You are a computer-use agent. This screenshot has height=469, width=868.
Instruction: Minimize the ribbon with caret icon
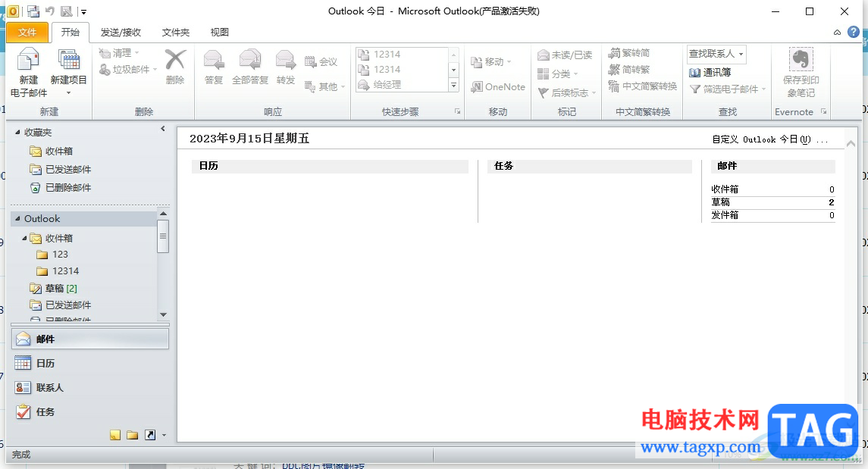click(x=837, y=33)
